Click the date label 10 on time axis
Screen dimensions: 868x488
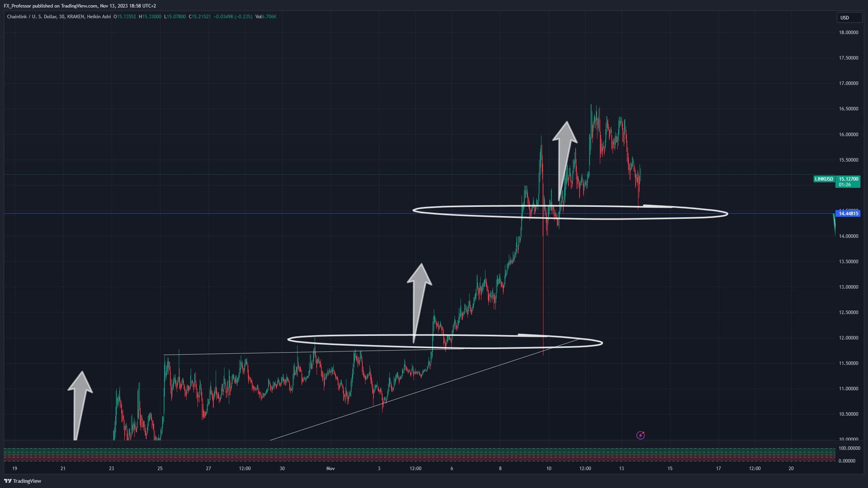click(549, 469)
